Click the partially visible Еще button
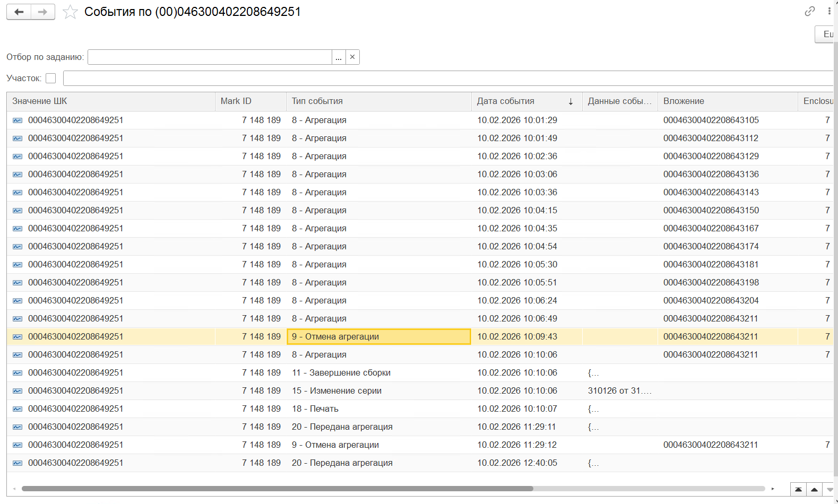The width and height of the screenshot is (838, 504). 826,34
